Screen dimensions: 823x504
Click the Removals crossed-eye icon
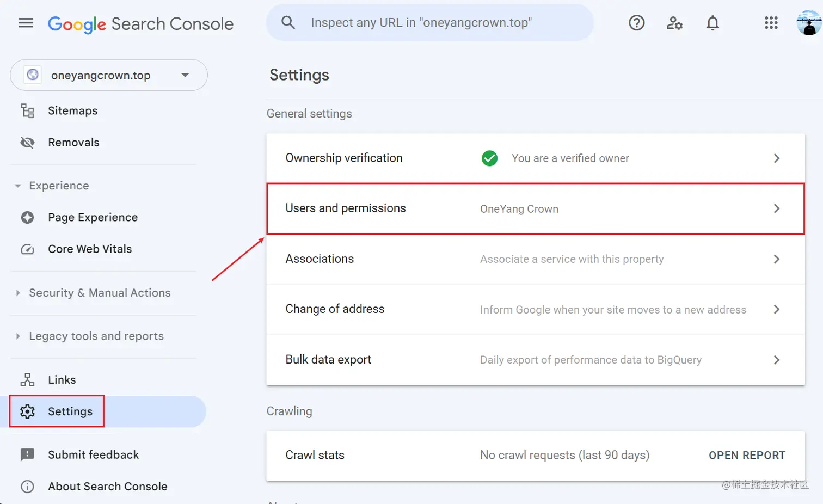(x=27, y=142)
